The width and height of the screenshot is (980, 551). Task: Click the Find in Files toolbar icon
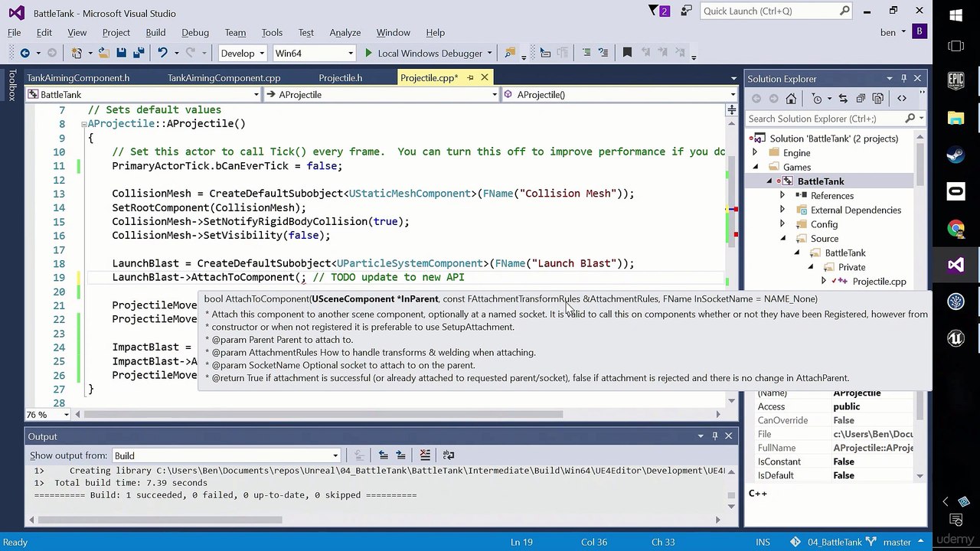point(510,53)
